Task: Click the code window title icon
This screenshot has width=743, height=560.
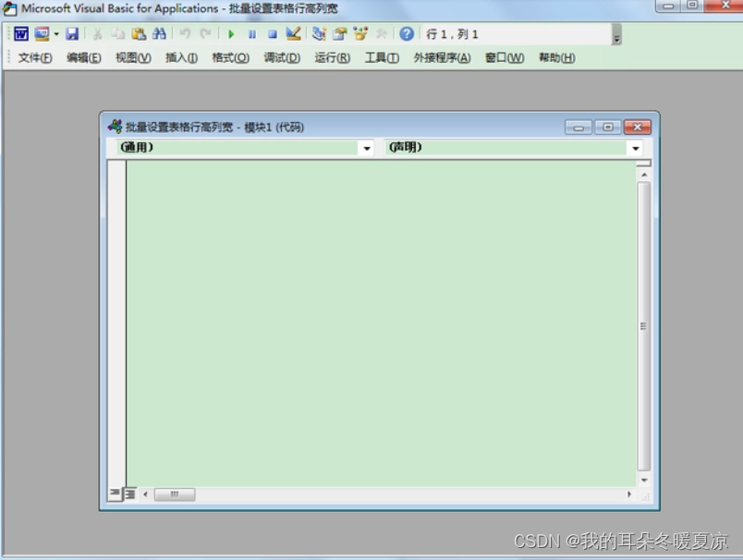Action: [116, 127]
